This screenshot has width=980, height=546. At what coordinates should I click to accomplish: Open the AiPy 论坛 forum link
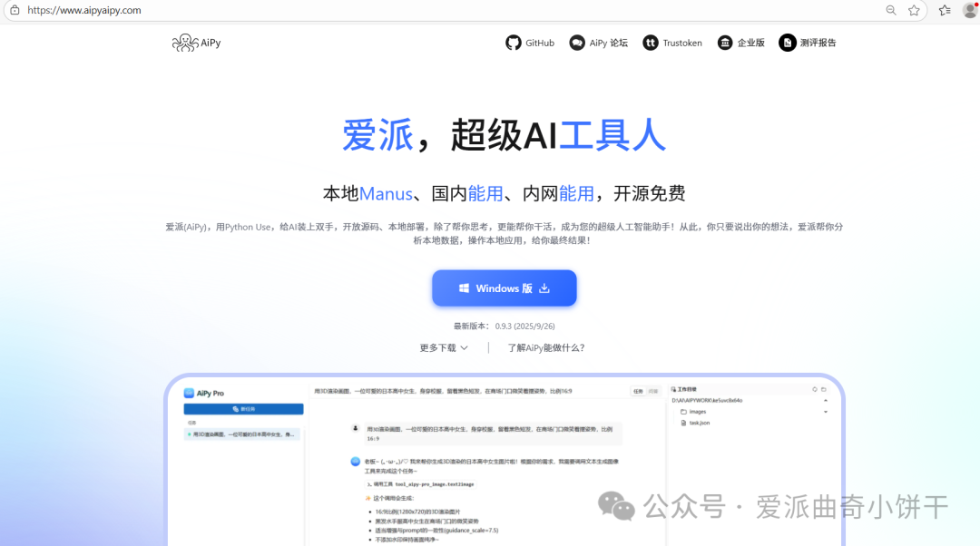pyautogui.click(x=598, y=43)
